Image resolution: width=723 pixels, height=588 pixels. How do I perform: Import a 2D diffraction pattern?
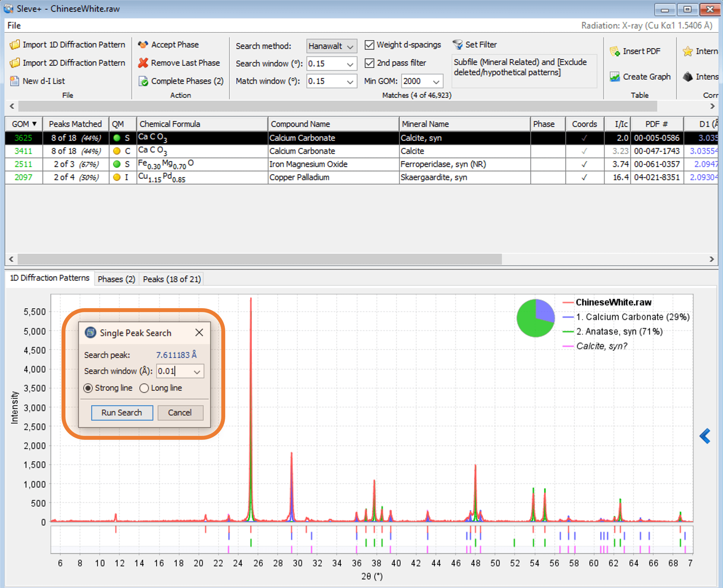coord(74,63)
